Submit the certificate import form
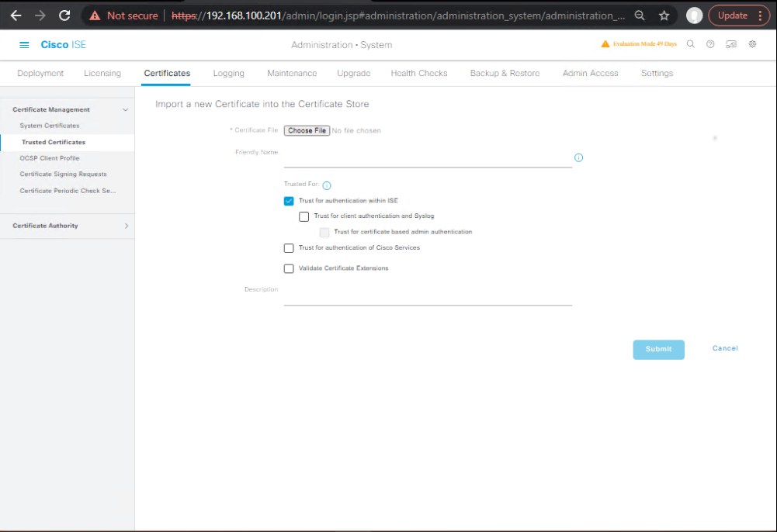Image resolution: width=777 pixels, height=532 pixels. [658, 350]
